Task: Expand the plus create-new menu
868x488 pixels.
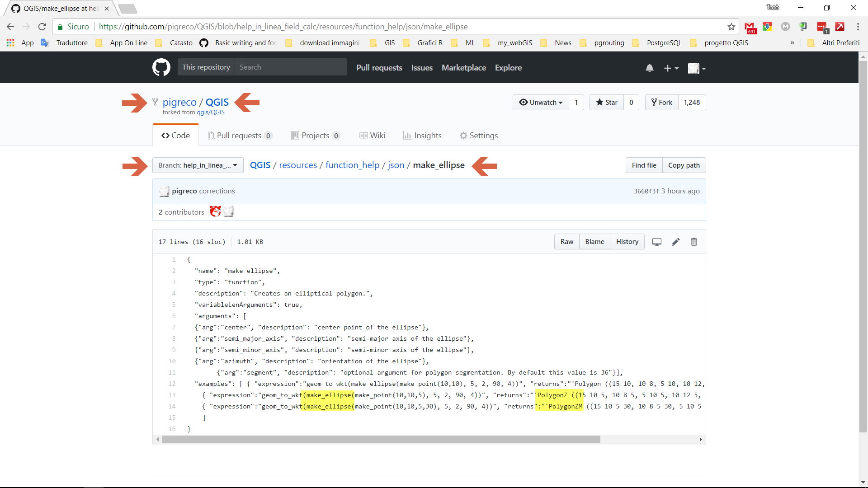Action: [x=671, y=68]
